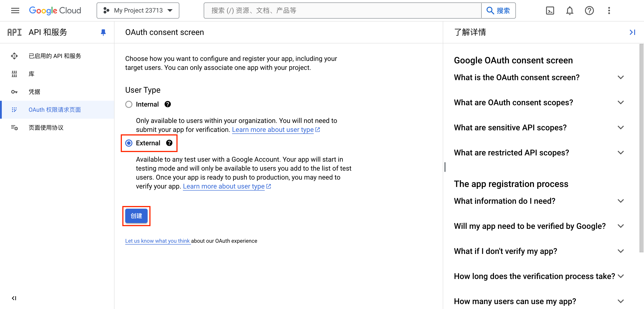
Task: Open Learn more link under External
Action: pos(227,186)
